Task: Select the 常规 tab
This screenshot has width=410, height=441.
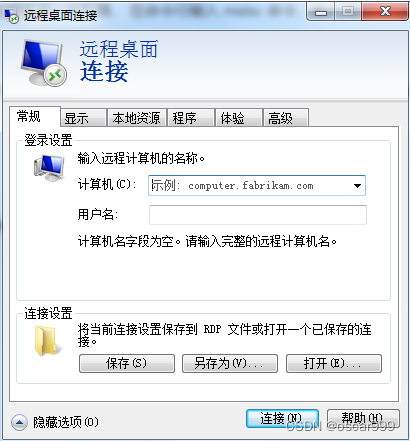Action: [x=35, y=117]
